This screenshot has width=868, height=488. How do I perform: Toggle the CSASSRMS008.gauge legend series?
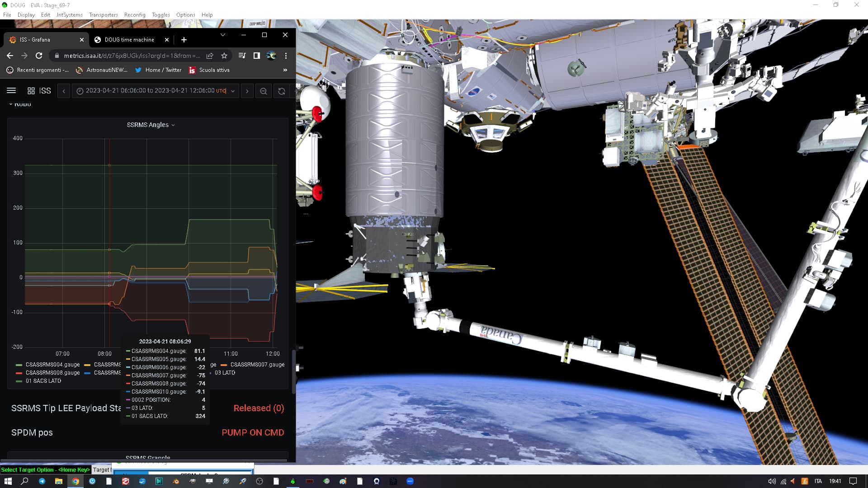[52, 373]
